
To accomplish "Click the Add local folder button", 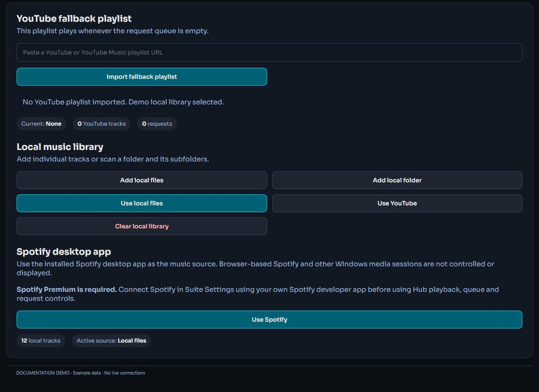I will click(397, 180).
